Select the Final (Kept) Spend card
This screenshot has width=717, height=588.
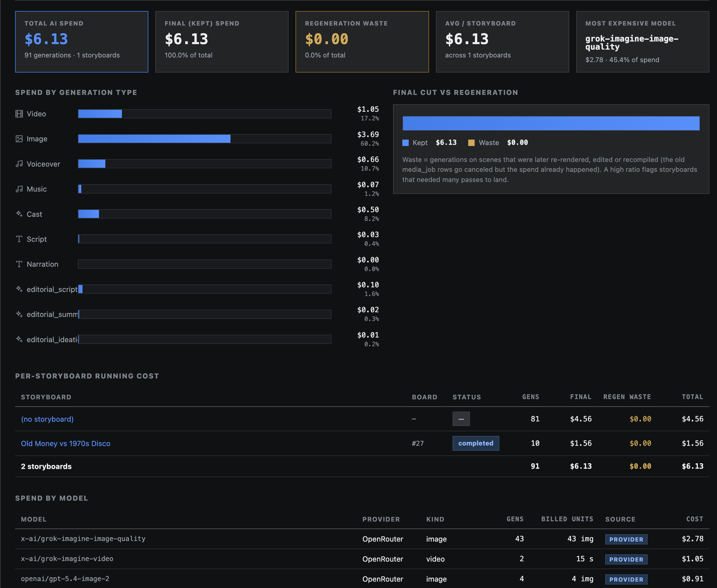click(x=222, y=42)
